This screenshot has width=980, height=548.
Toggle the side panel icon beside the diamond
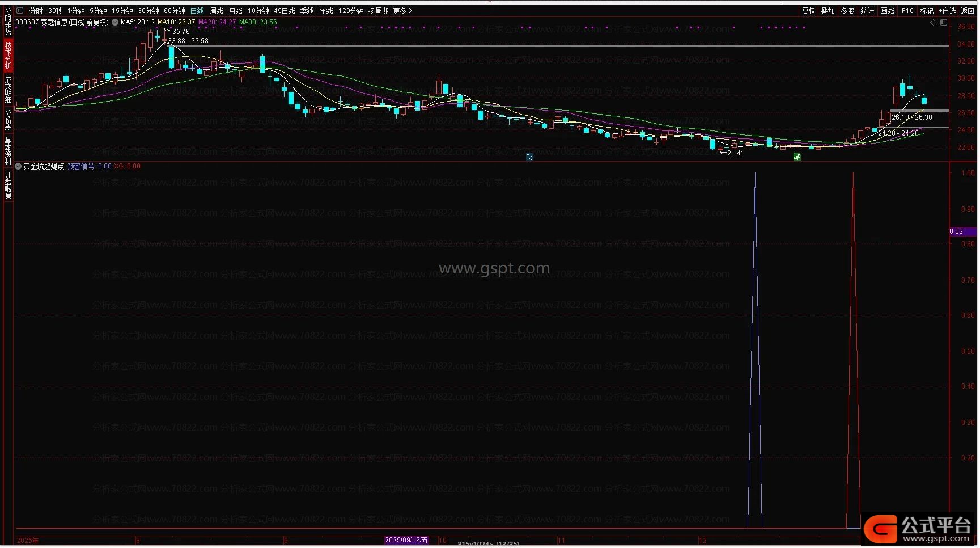(x=944, y=23)
